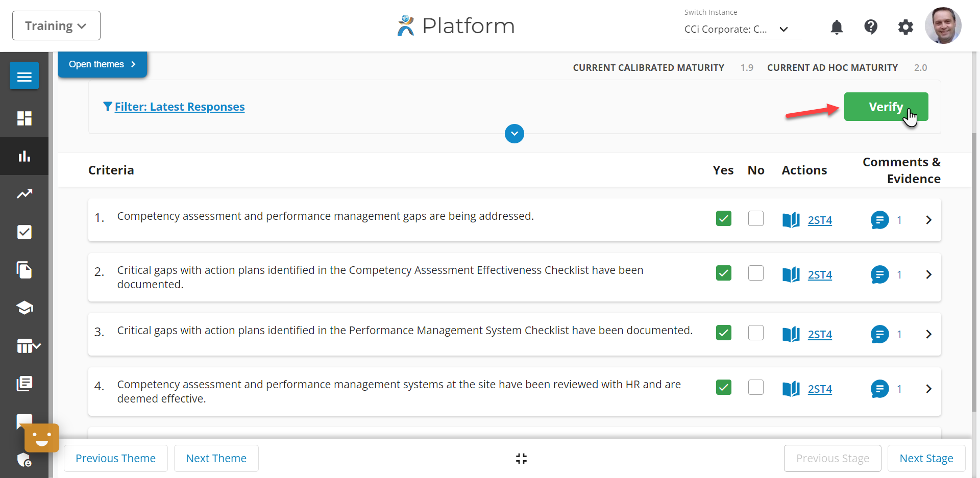
Task: Open settings gear icon in header
Action: click(x=905, y=27)
